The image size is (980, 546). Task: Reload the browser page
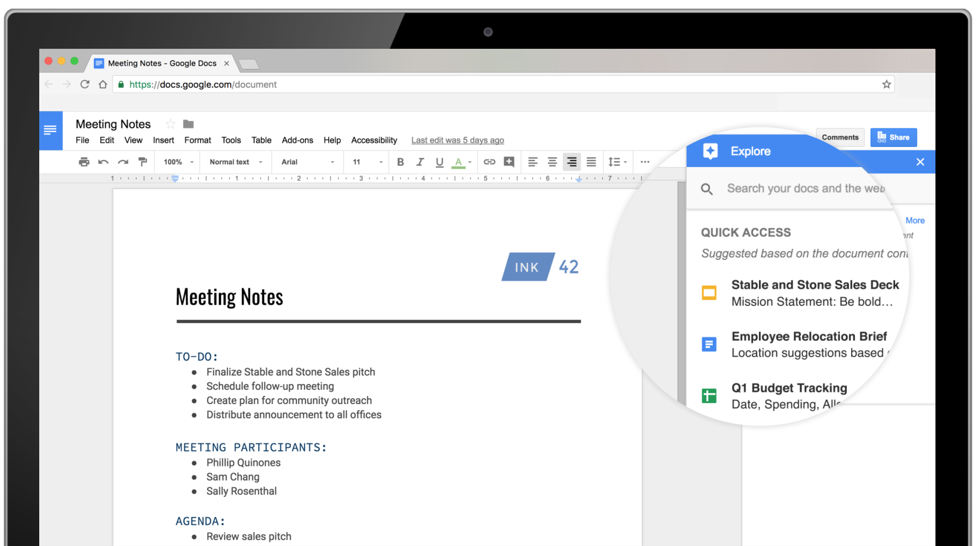pos(85,84)
